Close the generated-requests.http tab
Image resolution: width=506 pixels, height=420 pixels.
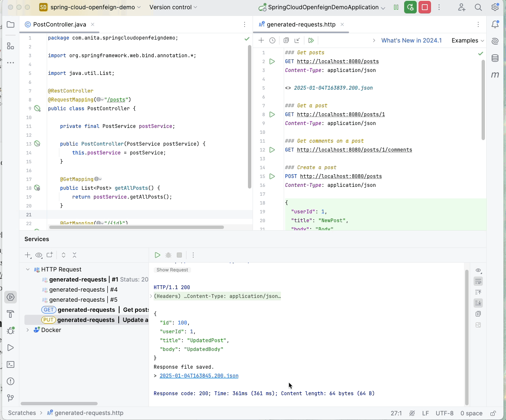(x=342, y=24)
